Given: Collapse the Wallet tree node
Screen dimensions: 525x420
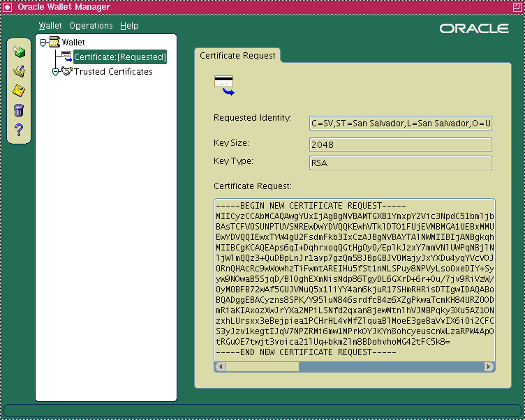Looking at the screenshot, I should [x=43, y=43].
